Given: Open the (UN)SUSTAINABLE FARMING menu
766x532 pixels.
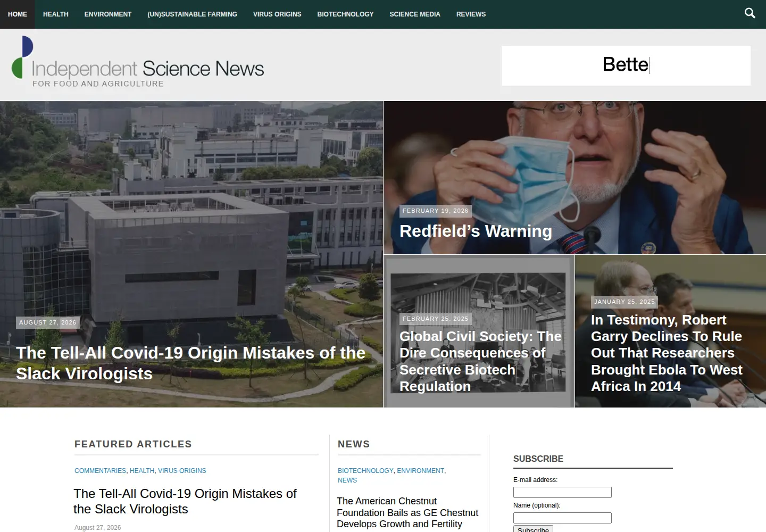Looking at the screenshot, I should [193, 14].
